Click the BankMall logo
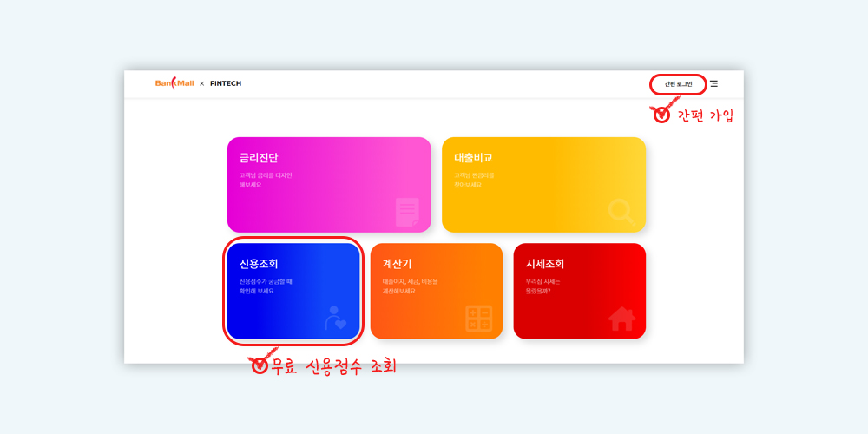This screenshot has width=868, height=434. 174,83
